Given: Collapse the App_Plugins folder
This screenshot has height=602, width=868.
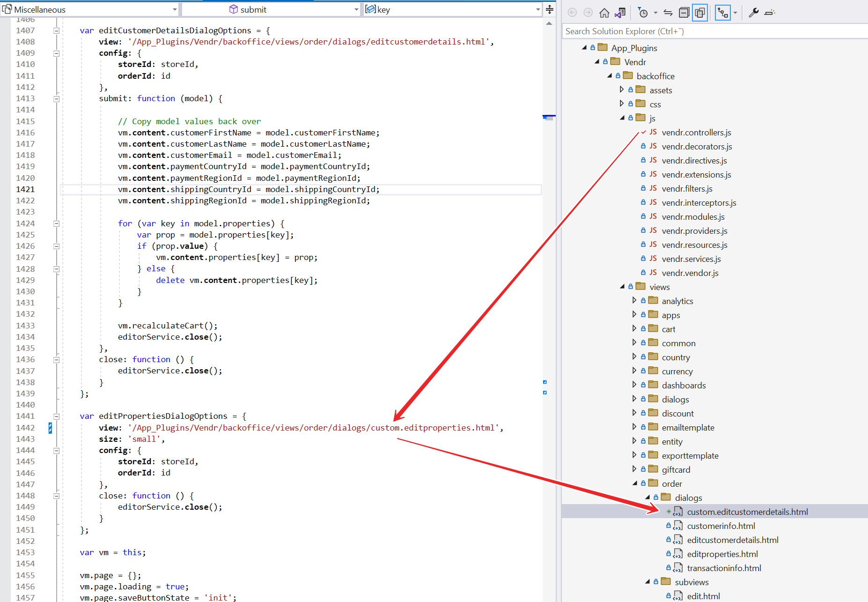Looking at the screenshot, I should [584, 47].
